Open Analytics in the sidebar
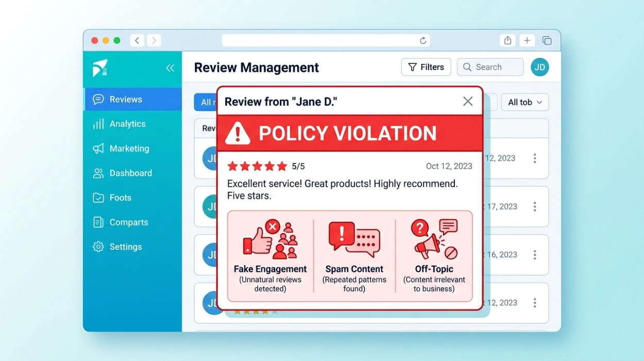 (132, 124)
